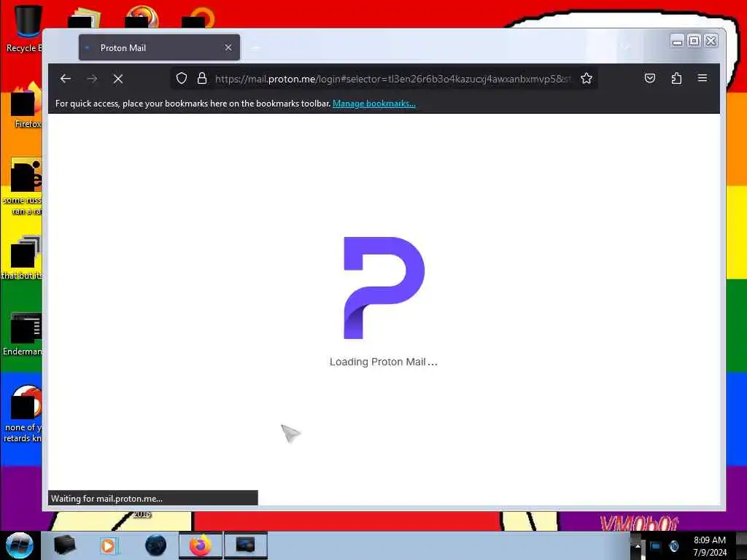Open the network tray icon

tap(656, 545)
